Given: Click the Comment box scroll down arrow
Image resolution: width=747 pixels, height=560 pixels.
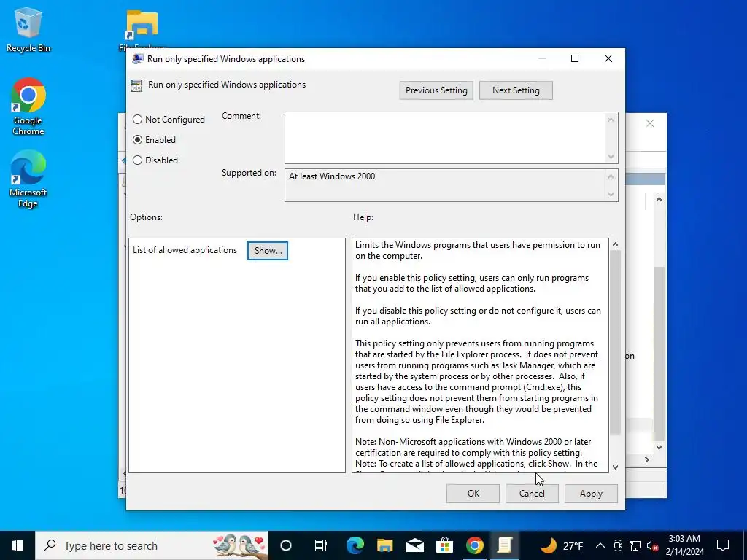Looking at the screenshot, I should tap(611, 157).
